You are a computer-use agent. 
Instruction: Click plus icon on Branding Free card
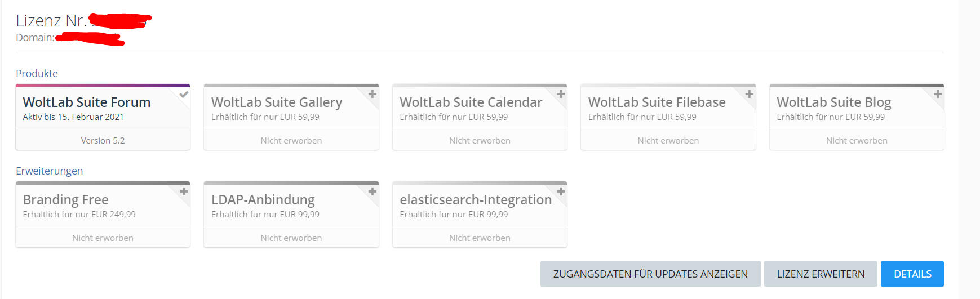click(x=184, y=191)
